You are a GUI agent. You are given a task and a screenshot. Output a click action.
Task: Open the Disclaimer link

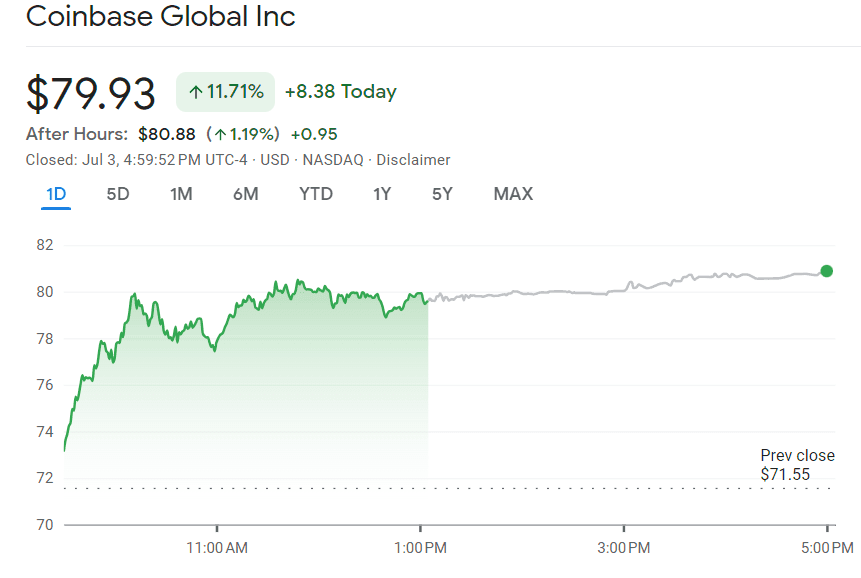pos(413,160)
